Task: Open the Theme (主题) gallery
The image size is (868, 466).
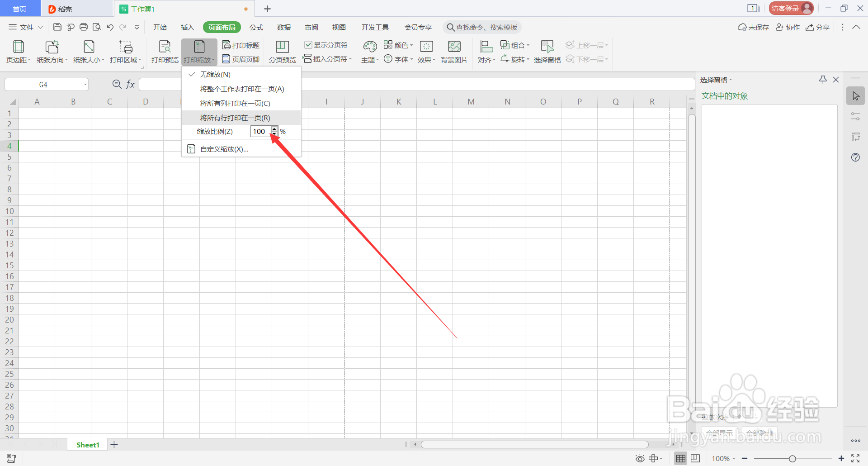Action: [x=370, y=52]
